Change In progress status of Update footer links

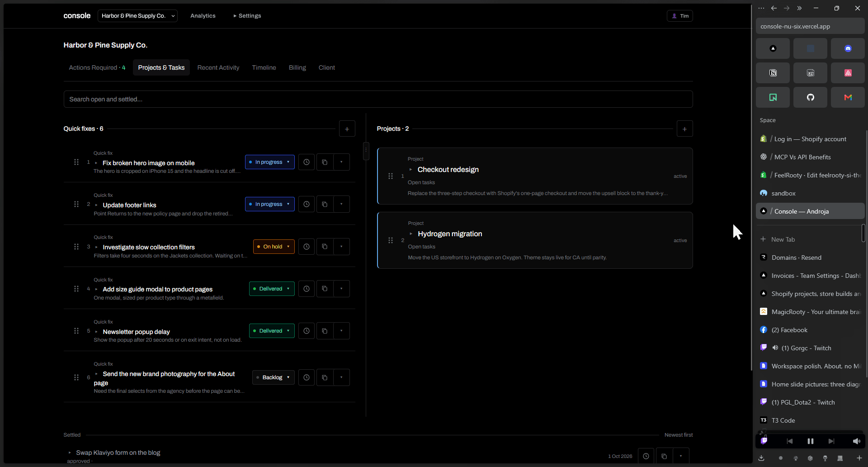270,204
